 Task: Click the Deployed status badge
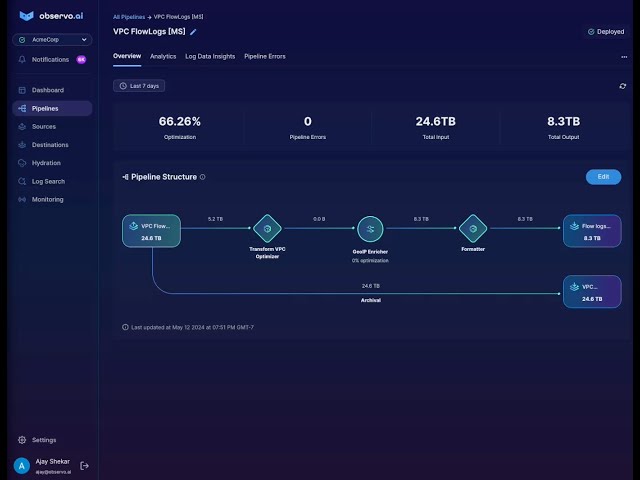tap(606, 32)
